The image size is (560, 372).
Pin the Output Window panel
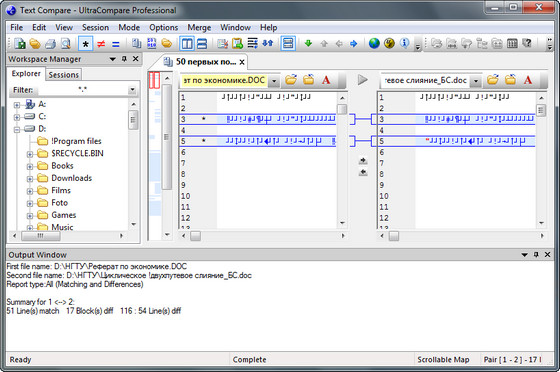click(536, 255)
